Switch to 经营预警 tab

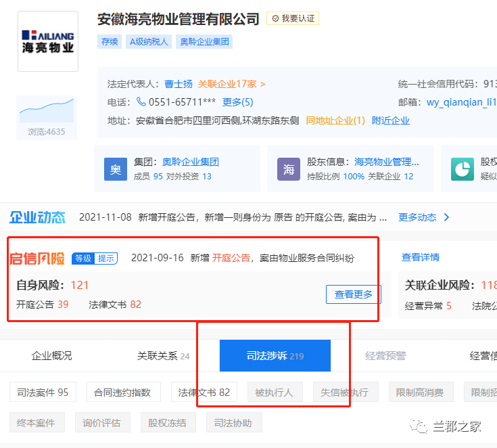385,356
